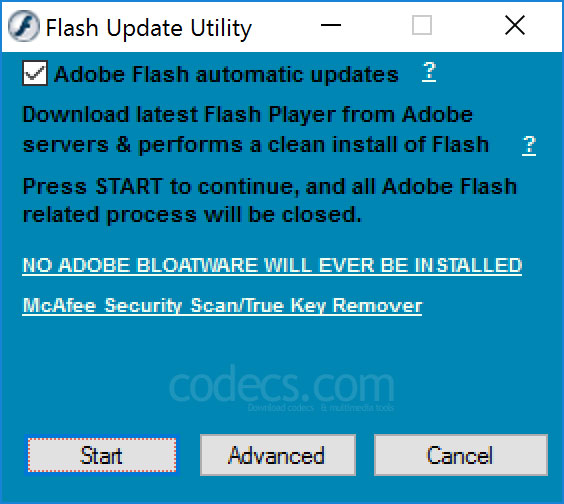
Task: Click the greyed-out maximize window button
Action: tap(422, 25)
